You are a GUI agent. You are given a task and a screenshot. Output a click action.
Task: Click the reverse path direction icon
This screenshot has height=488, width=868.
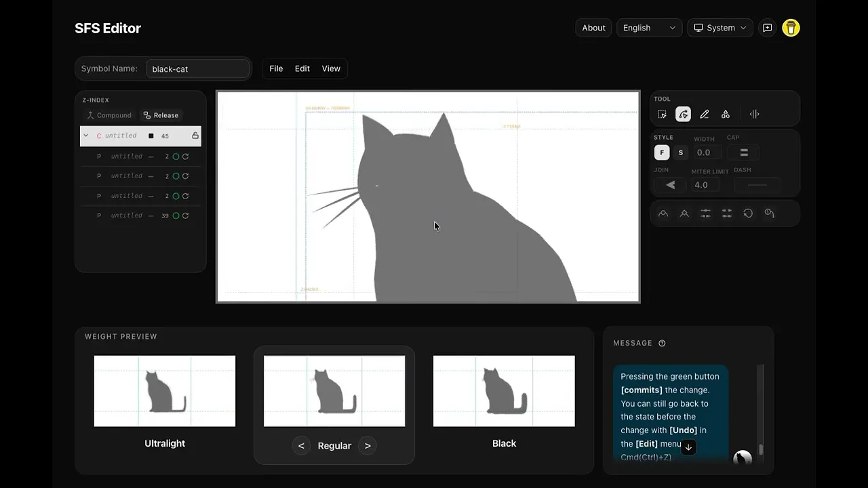click(x=748, y=213)
